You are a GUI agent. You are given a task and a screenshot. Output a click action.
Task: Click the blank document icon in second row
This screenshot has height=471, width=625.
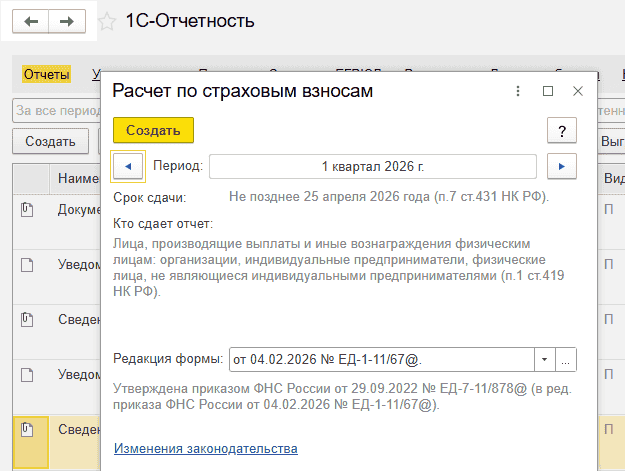tap(28, 264)
